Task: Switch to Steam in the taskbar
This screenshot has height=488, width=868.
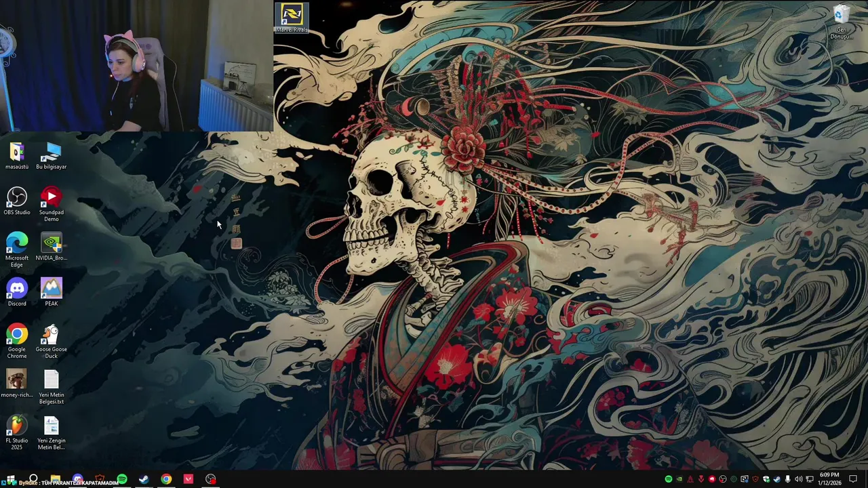Action: (x=144, y=479)
